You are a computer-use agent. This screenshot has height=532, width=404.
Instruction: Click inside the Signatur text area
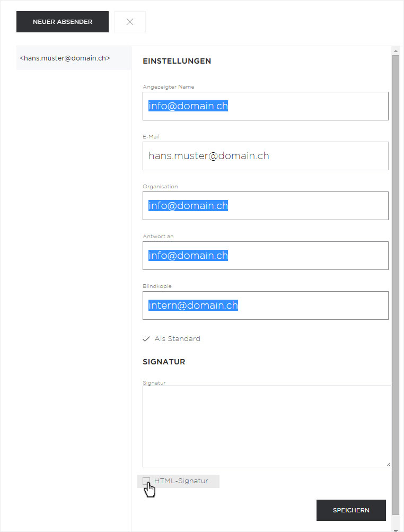pos(267,426)
